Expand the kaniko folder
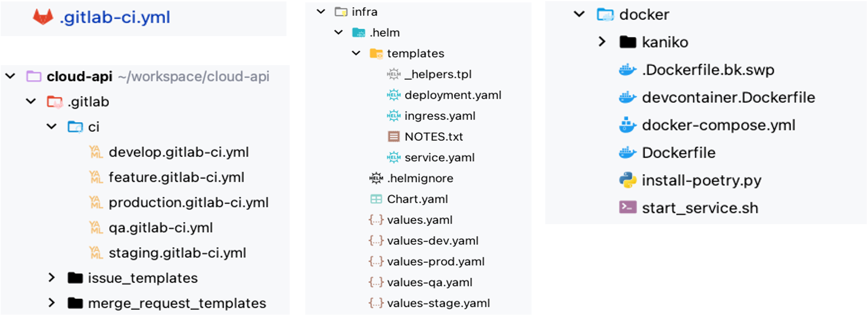The width and height of the screenshot is (868, 315). click(x=602, y=42)
